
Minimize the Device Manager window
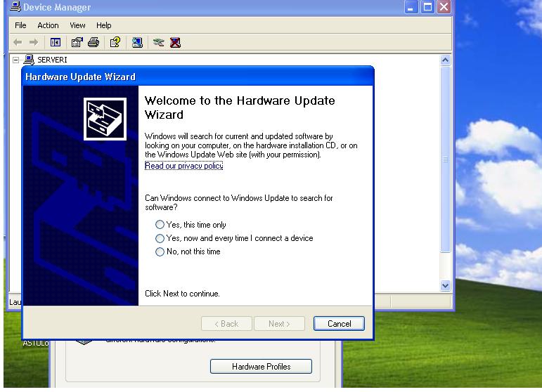[411, 6]
